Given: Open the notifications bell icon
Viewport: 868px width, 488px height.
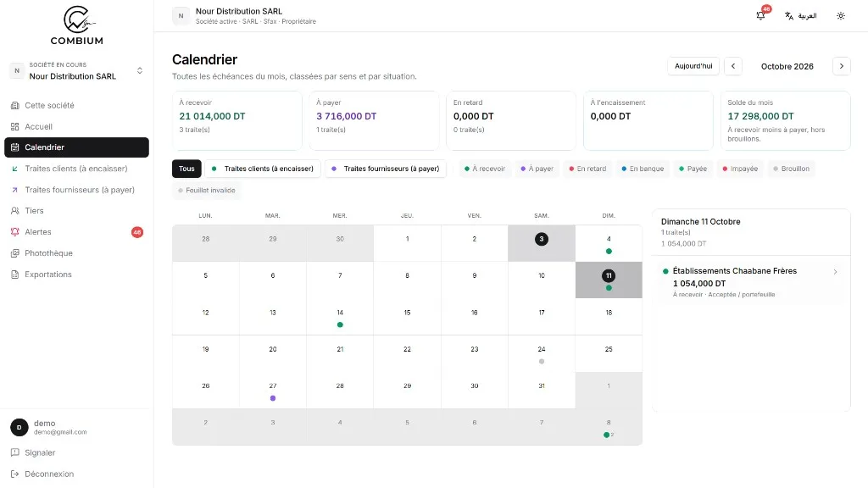Looking at the screenshot, I should click(760, 15).
